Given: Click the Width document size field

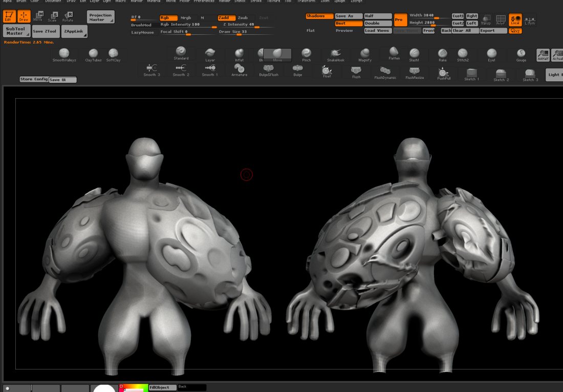Looking at the screenshot, I should tap(429, 15).
